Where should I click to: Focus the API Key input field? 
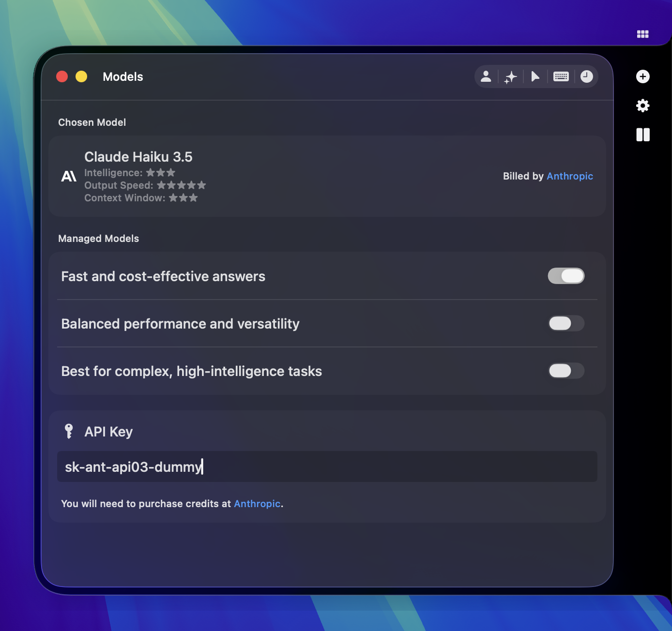(327, 466)
